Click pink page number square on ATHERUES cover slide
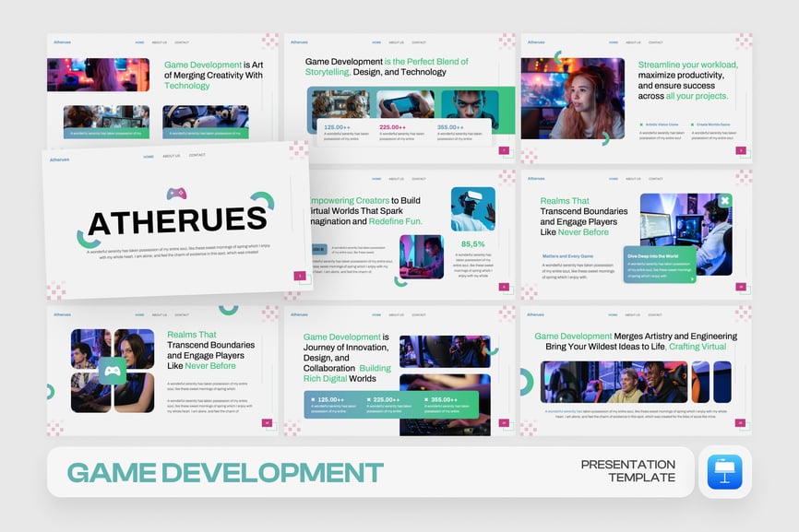Screen dimensions: 799x532 (x=299, y=276)
